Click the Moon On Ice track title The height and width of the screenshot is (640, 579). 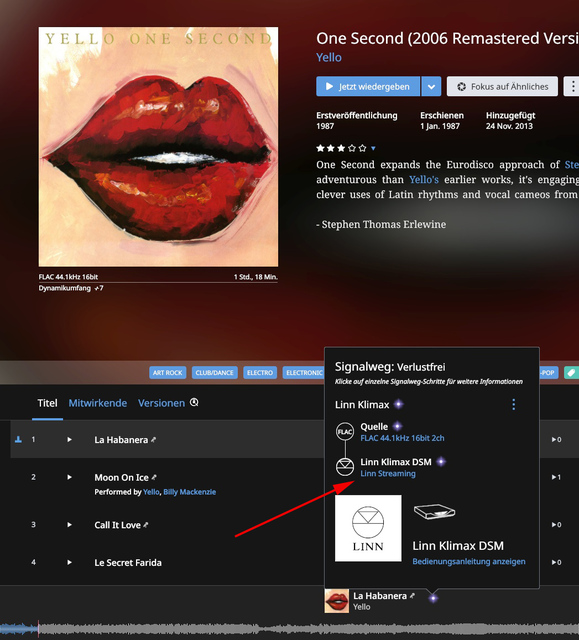click(122, 478)
